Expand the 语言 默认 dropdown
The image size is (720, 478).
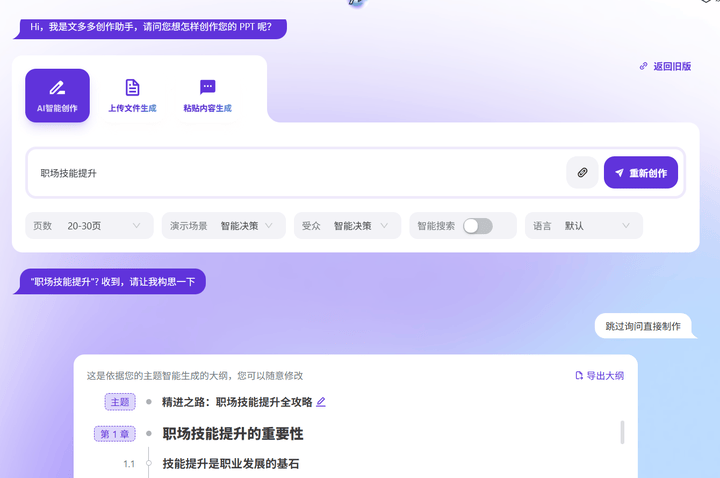point(583,226)
